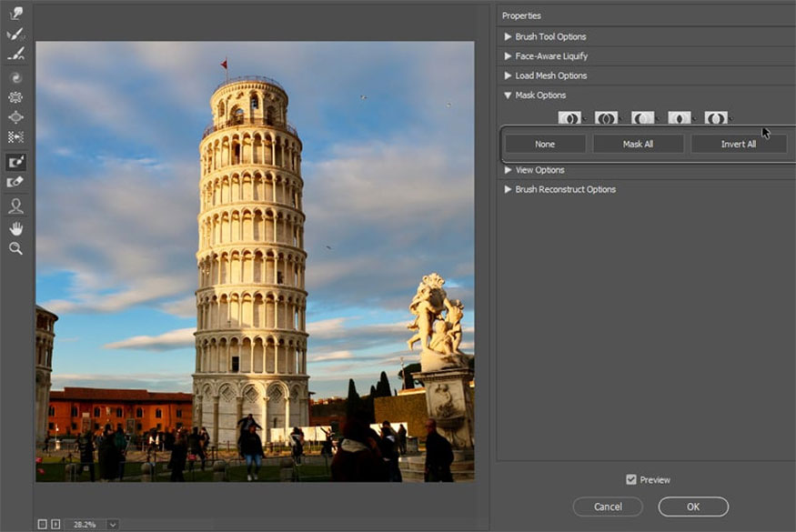The image size is (796, 532).
Task: Open the zoom level dropdown
Action: click(x=113, y=524)
